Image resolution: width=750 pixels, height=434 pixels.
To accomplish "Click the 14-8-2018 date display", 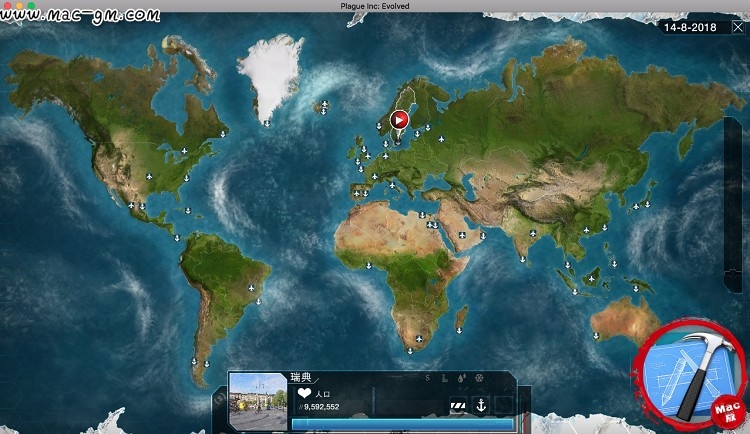I will [x=690, y=27].
